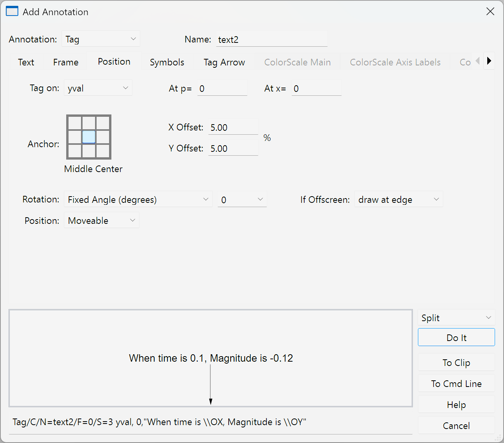Select the middle center anchor cell

89,137
